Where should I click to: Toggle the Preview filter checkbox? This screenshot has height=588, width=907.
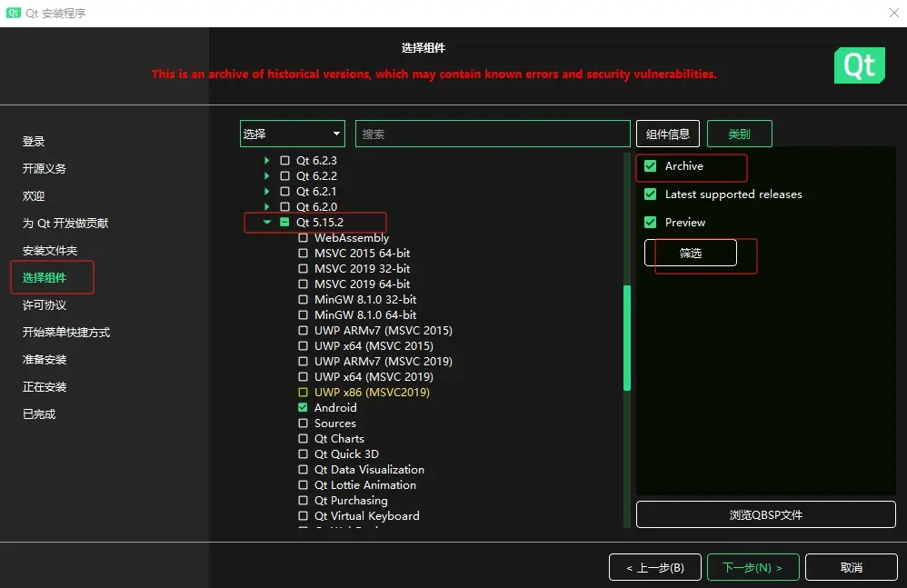[x=650, y=222]
